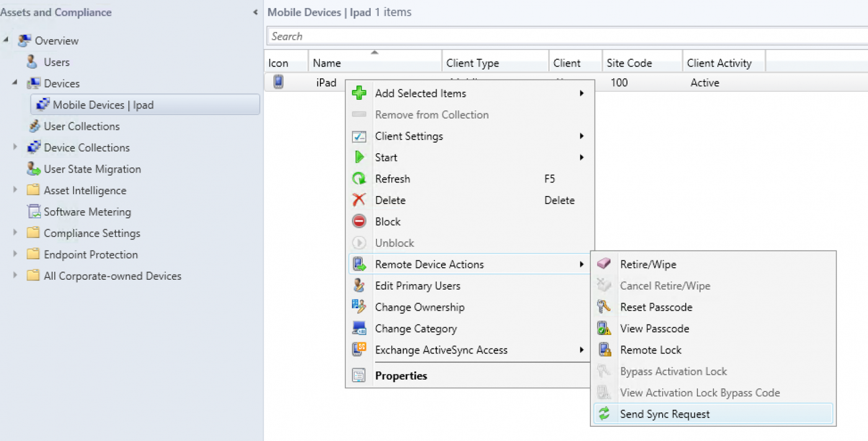Viewport: 868px width, 441px height.
Task: Expand the Asset Intelligence folder
Action: pyautogui.click(x=15, y=190)
